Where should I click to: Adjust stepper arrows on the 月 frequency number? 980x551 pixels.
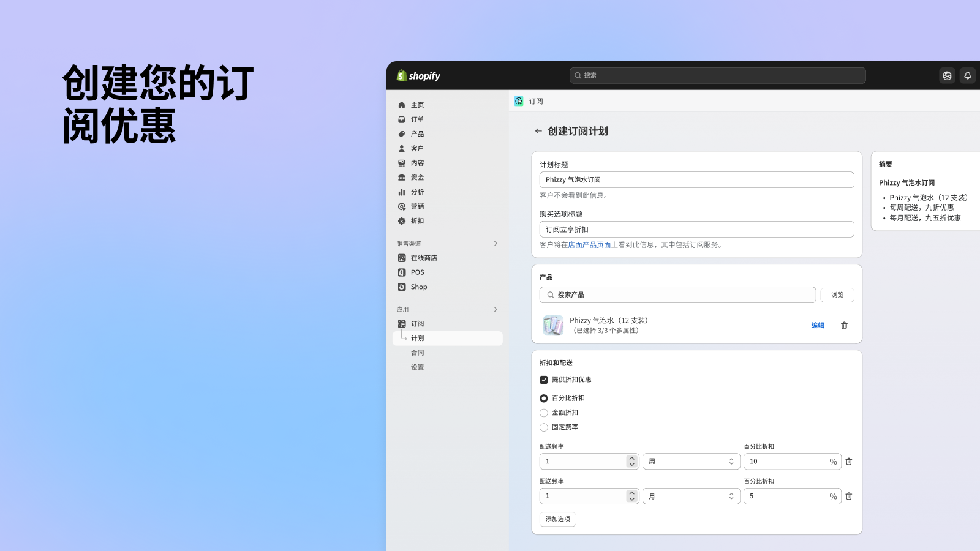tap(632, 497)
